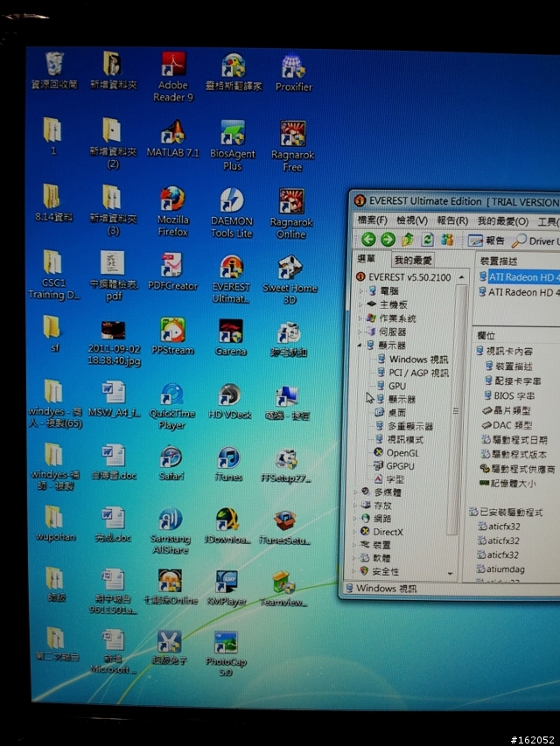
Task: Expand the 電腦 tree node
Action: point(360,290)
